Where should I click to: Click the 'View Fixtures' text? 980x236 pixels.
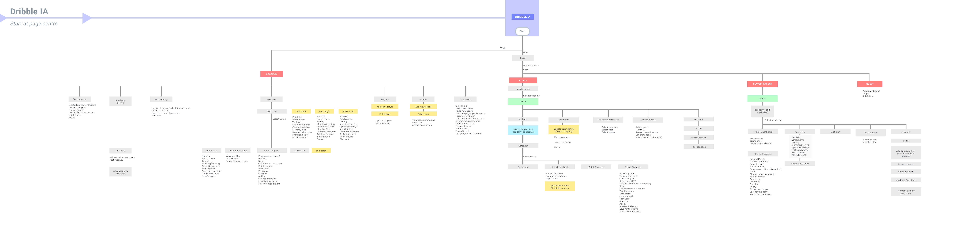pos(869,140)
